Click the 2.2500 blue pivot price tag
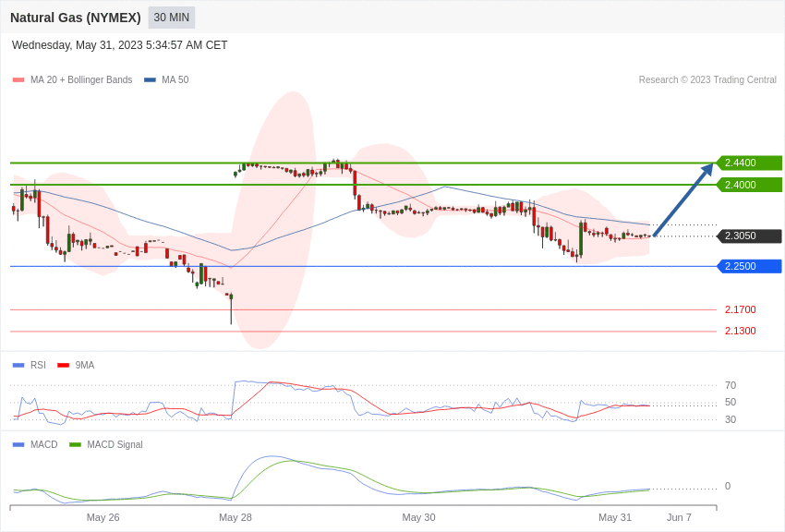785x532 pixels. tap(748, 266)
